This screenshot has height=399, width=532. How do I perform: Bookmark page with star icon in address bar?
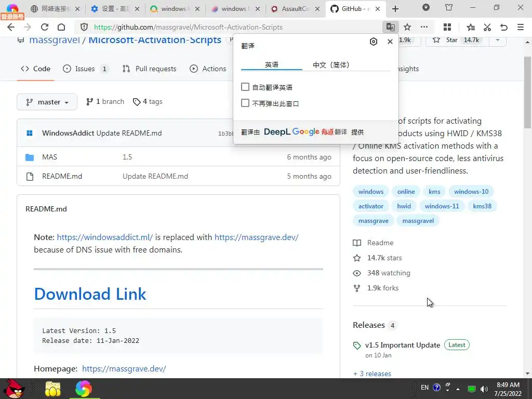[x=407, y=27]
